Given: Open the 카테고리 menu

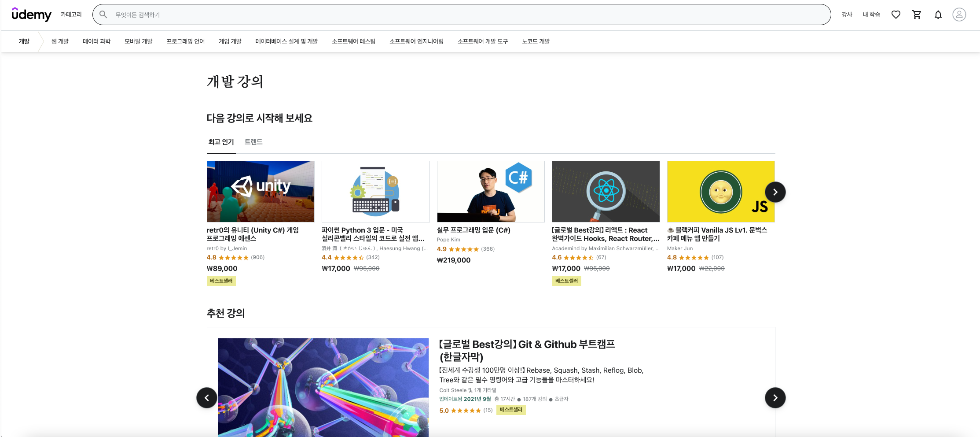Looking at the screenshot, I should (x=71, y=15).
